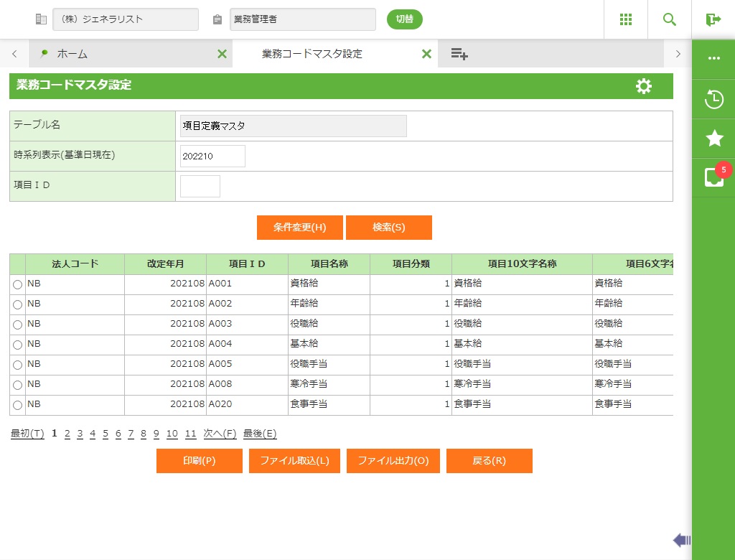Open the inbox icon with 5 badge
The width and height of the screenshot is (735, 560).
[713, 177]
